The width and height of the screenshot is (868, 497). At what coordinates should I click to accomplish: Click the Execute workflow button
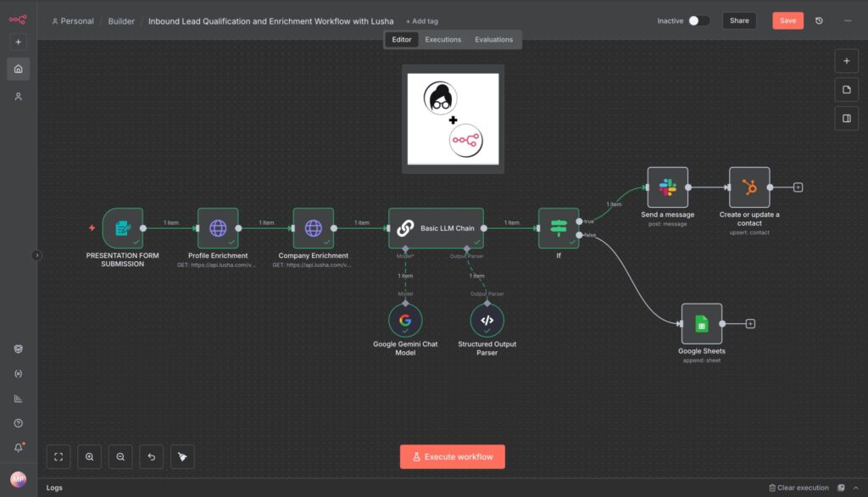click(x=452, y=456)
